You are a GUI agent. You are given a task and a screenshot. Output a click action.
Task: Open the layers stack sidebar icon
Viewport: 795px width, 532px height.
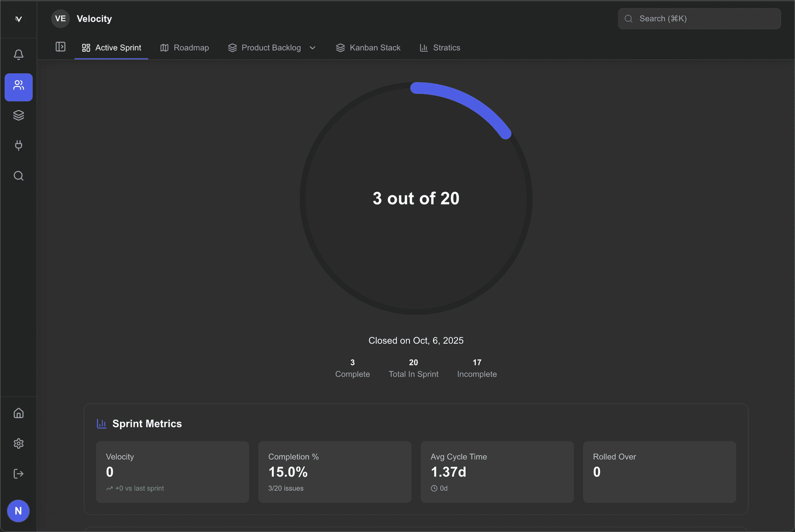[x=18, y=115]
